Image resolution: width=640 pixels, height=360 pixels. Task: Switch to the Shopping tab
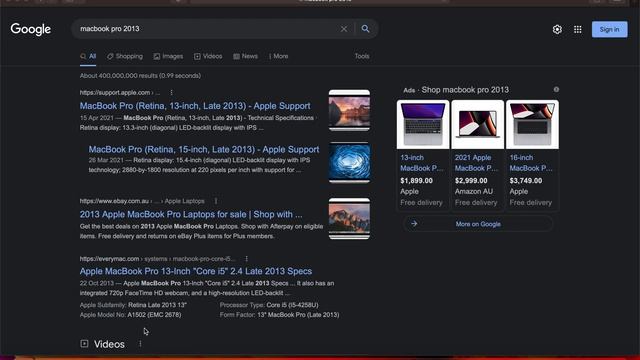click(x=125, y=56)
